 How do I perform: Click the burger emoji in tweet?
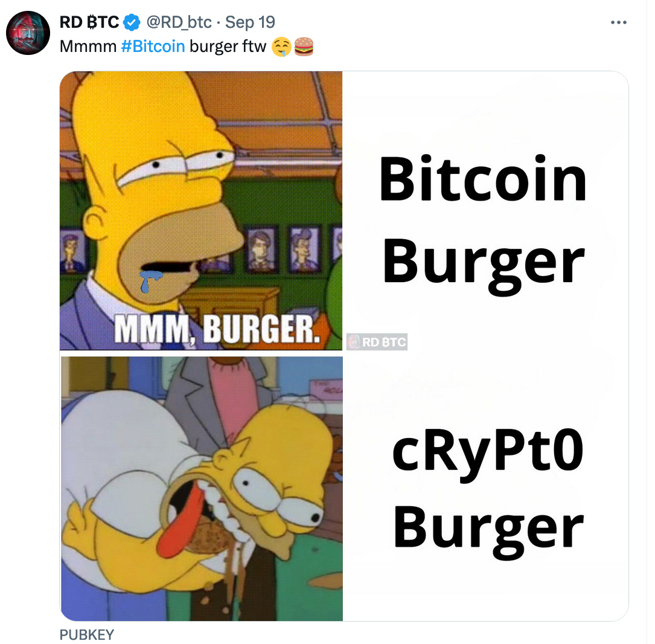pos(304,47)
